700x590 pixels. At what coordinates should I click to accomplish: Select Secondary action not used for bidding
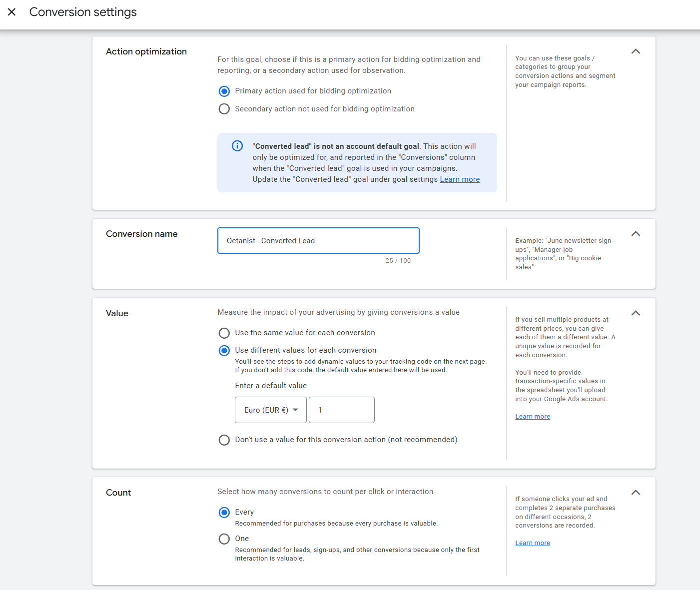(x=224, y=108)
